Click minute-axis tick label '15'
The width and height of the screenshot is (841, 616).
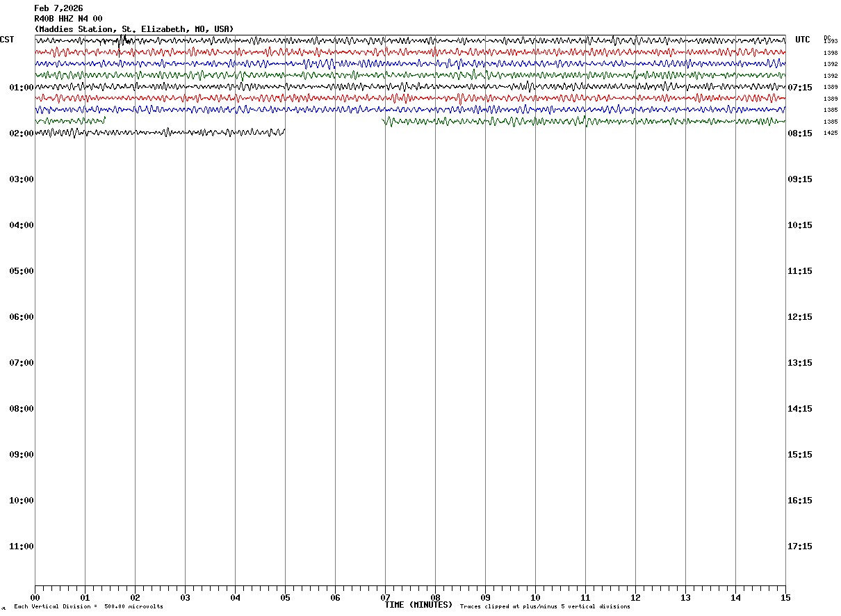tap(785, 598)
